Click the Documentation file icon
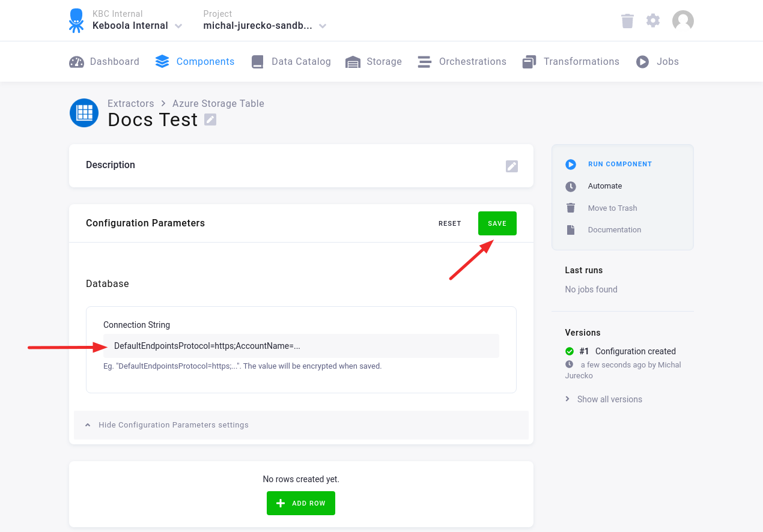This screenshot has width=763, height=532. click(571, 230)
